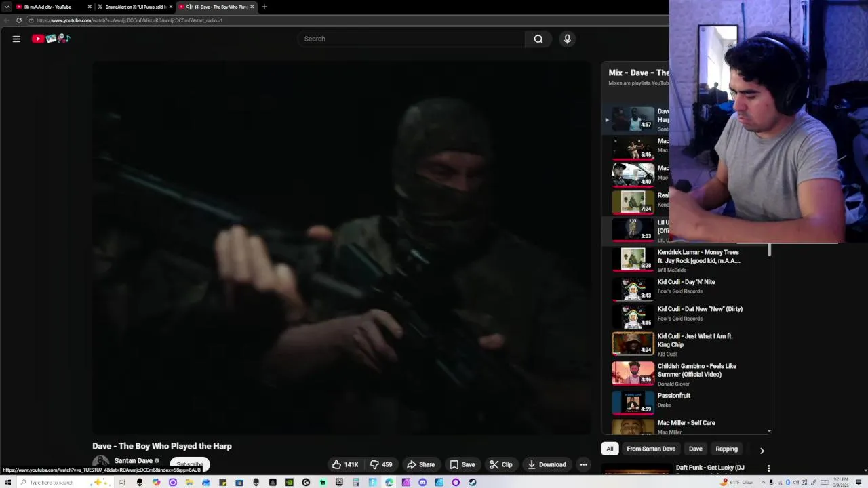Open the Windows Start menu
Image resolution: width=868 pixels, height=488 pixels.
pos(8,482)
